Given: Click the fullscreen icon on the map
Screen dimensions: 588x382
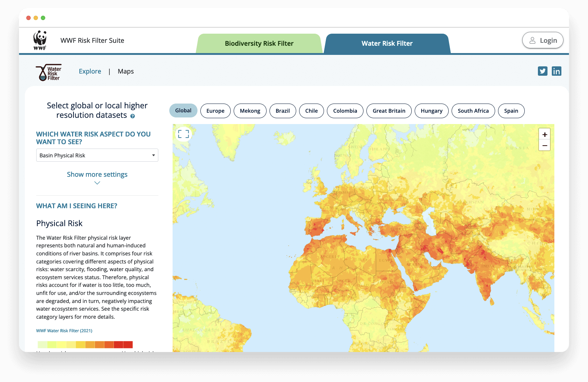Looking at the screenshot, I should 183,134.
